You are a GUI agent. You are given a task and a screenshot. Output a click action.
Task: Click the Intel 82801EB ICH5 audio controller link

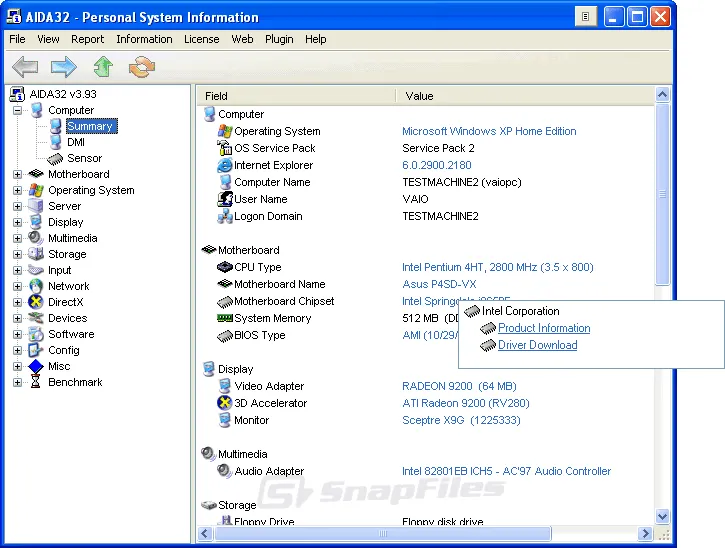tap(506, 471)
